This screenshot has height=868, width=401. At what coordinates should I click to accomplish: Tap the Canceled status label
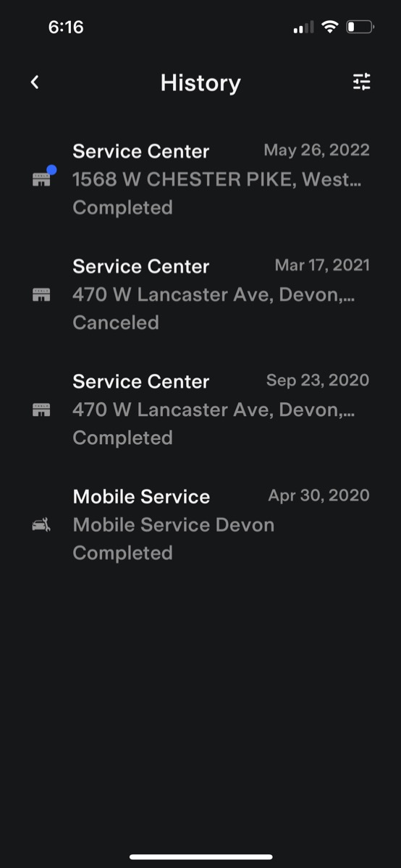coord(116,323)
